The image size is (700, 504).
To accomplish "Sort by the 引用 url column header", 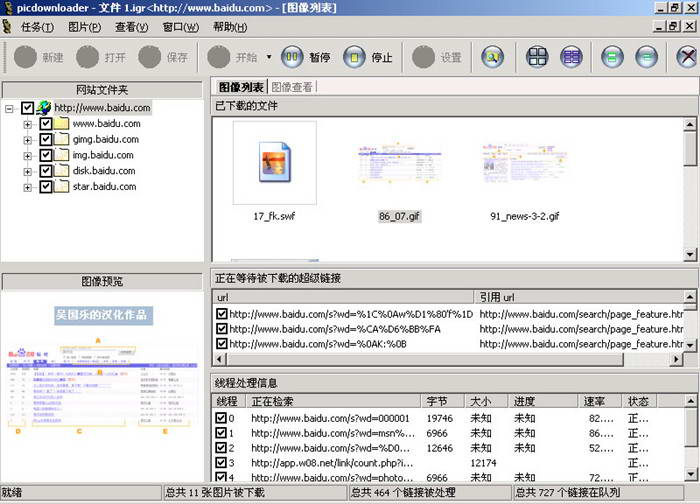I will pyautogui.click(x=579, y=297).
